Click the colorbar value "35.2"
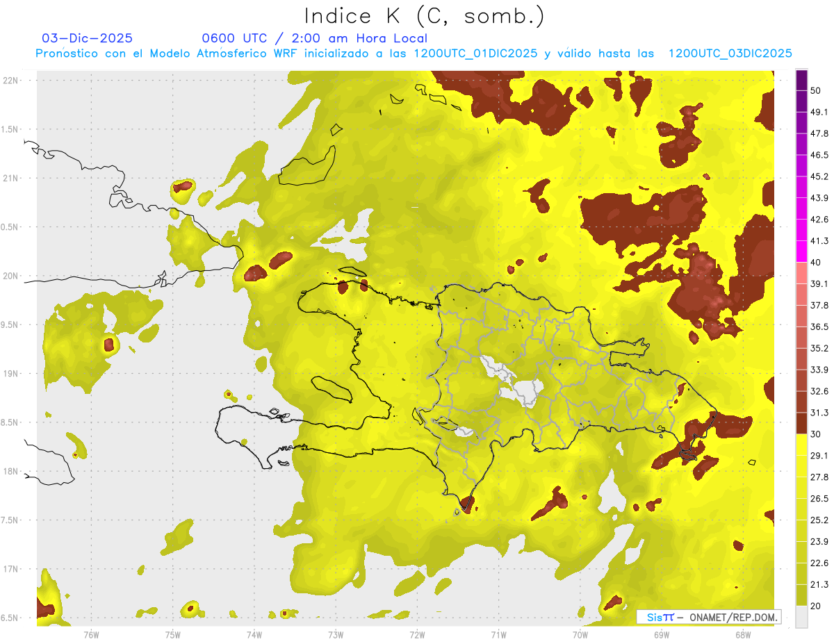This screenshot has height=644, width=834. [819, 348]
